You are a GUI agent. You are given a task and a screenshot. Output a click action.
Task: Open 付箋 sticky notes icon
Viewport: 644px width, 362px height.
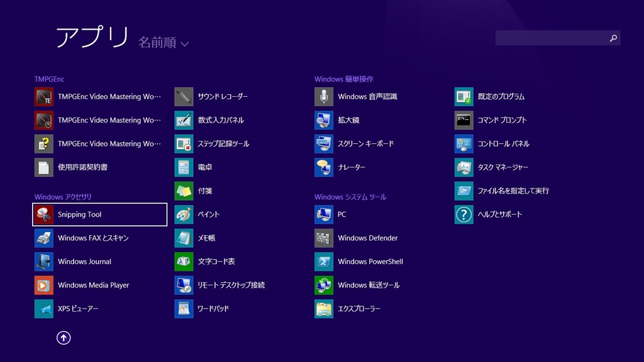(x=184, y=191)
